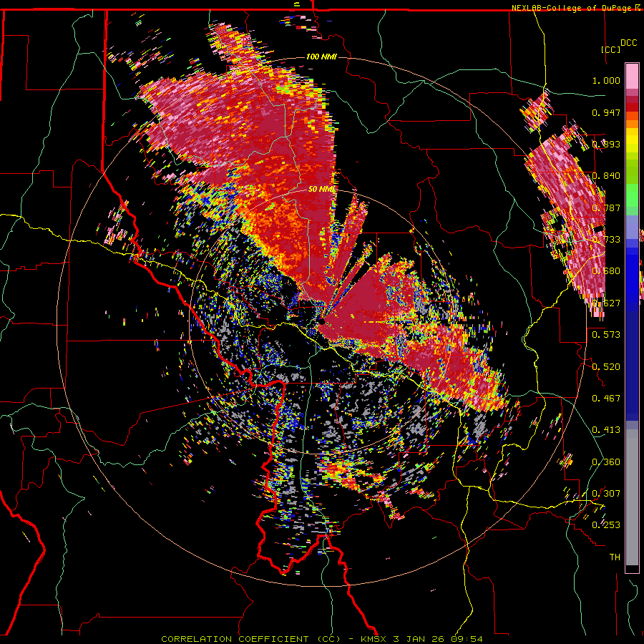Click the 0.627 scale value
644x644 pixels.
[606, 303]
